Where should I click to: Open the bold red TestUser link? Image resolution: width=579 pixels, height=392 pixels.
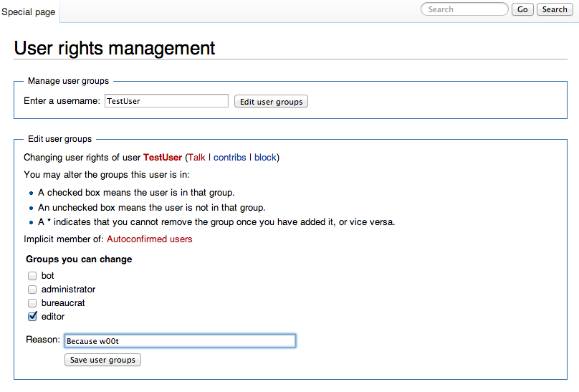click(x=163, y=157)
